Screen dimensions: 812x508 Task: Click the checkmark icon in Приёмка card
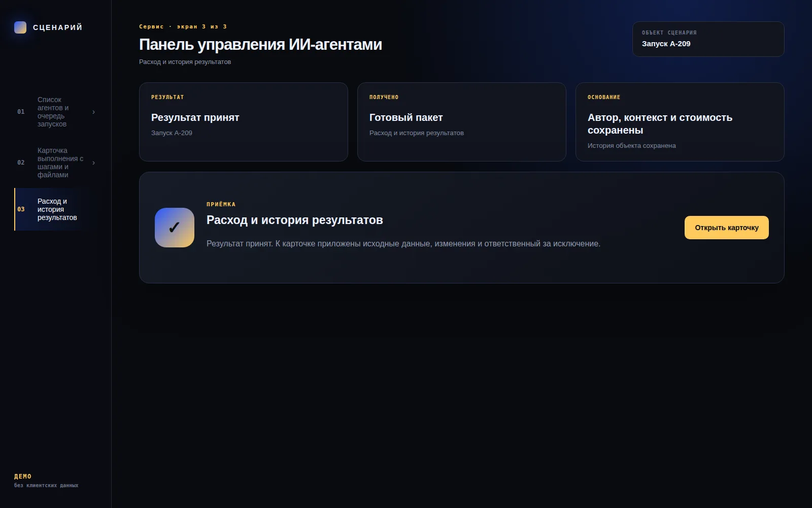pyautogui.click(x=175, y=228)
